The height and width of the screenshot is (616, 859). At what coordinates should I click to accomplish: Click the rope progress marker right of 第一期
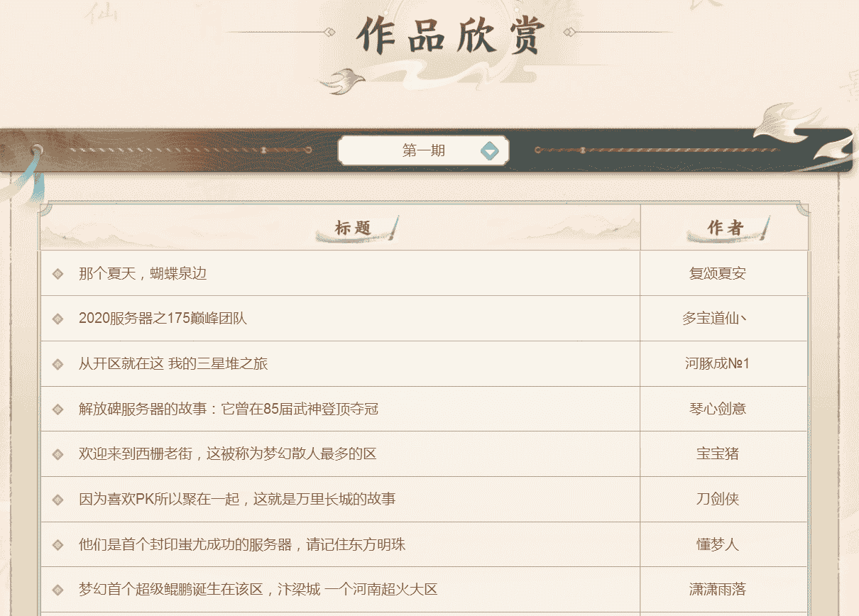pos(583,150)
